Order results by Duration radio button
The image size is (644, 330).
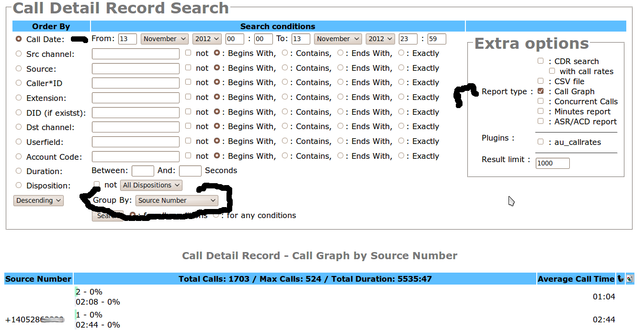click(x=19, y=171)
